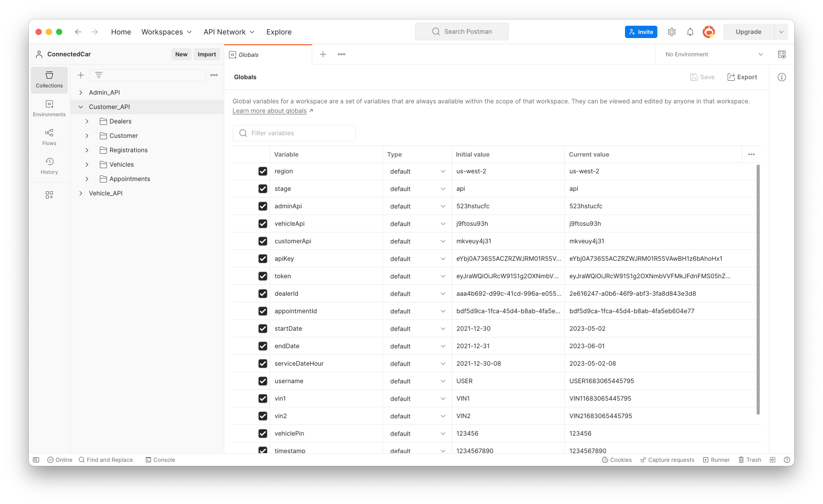Click the current value of startDate
Viewport: 823px width, 504px height.
coord(587,329)
